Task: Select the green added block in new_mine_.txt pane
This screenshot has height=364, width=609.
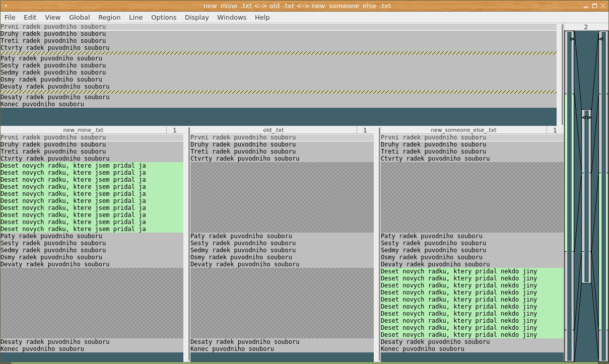Action: click(x=92, y=197)
